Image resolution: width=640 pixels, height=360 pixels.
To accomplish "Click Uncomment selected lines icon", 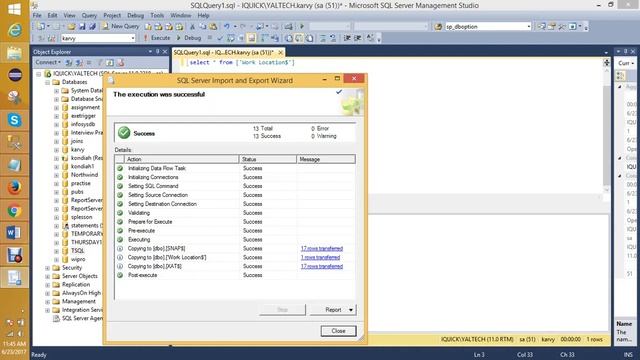I will pyautogui.click(x=333, y=38).
